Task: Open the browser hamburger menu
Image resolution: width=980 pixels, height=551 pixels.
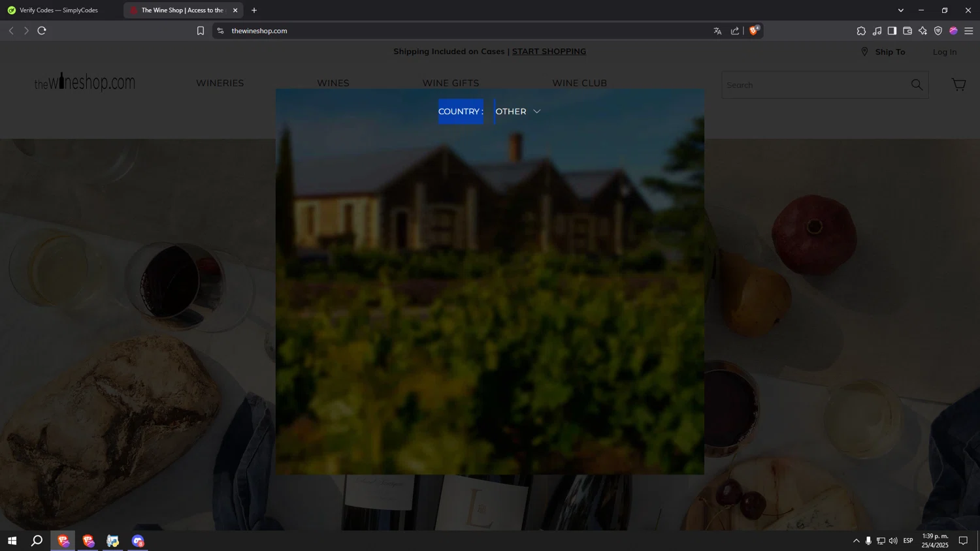Action: (x=969, y=31)
